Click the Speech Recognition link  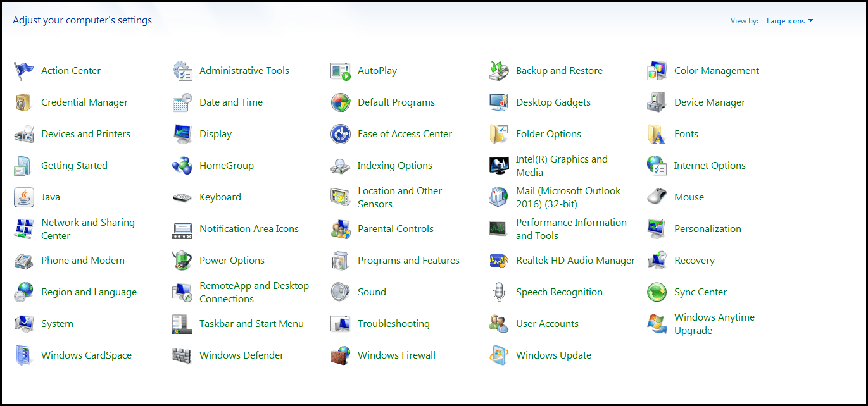point(559,292)
